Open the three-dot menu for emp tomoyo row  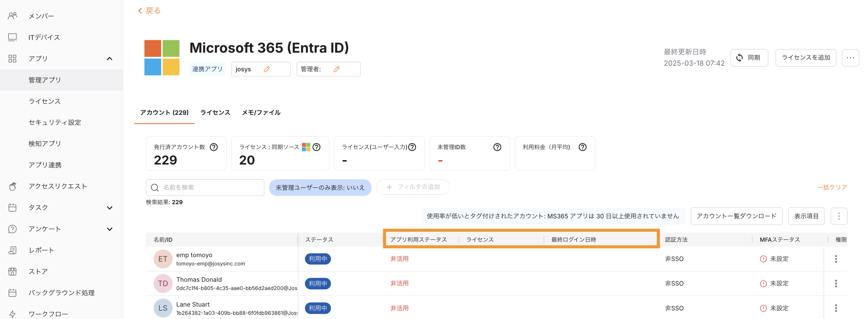[836, 259]
